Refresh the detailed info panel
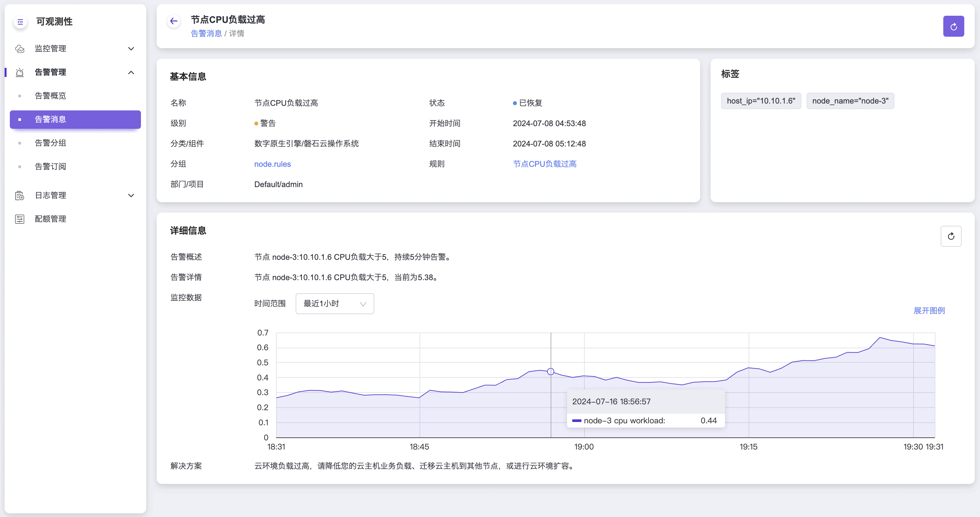Image resolution: width=980 pixels, height=517 pixels. (x=951, y=236)
